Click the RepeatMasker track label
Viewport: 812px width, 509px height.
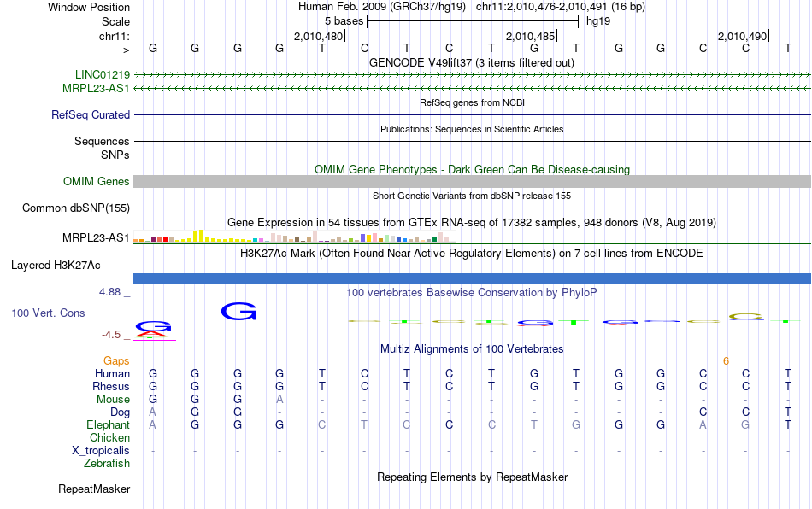[x=94, y=489]
